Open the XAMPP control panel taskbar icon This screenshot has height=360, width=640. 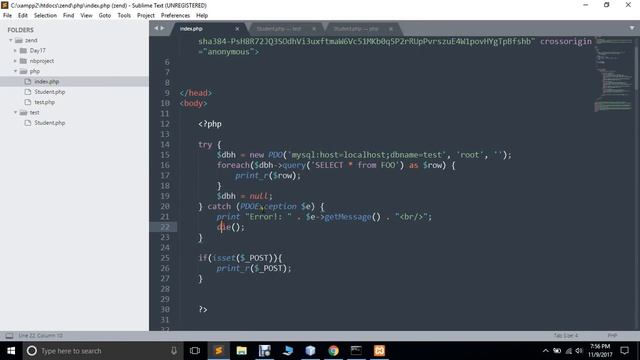[379, 351]
